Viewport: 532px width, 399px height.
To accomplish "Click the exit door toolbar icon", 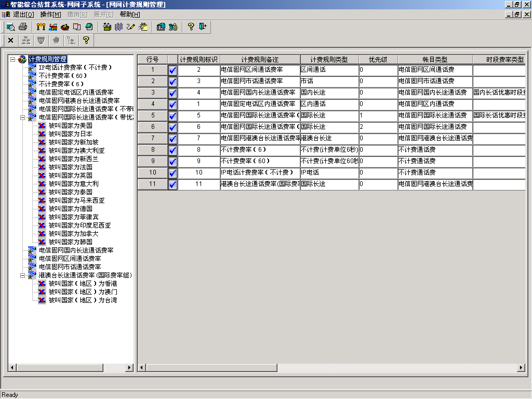I will point(203,26).
